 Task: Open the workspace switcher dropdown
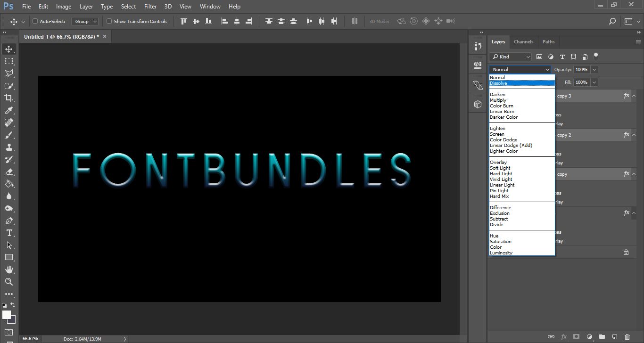pos(632,21)
